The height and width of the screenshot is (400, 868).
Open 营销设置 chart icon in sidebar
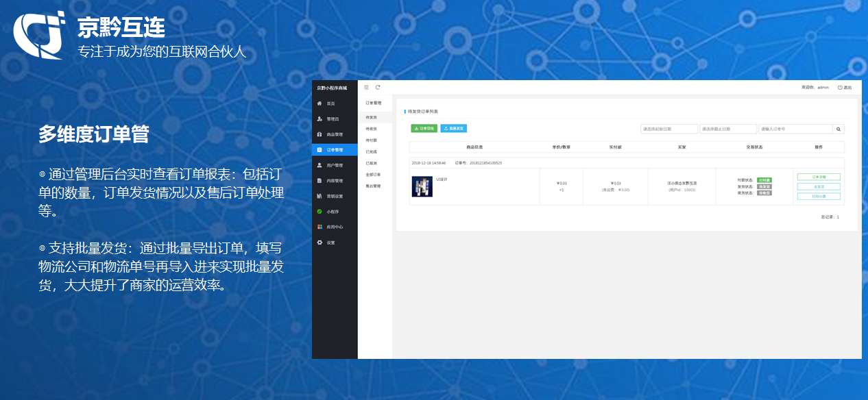[x=319, y=196]
